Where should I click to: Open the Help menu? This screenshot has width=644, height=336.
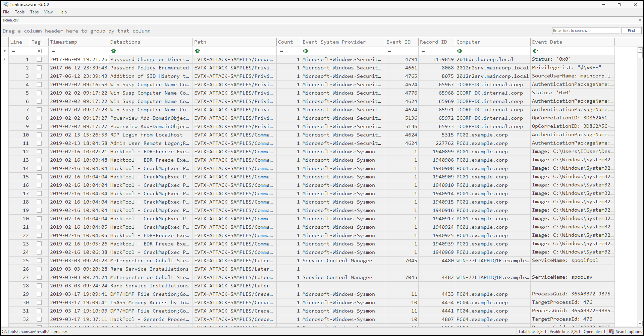(62, 12)
